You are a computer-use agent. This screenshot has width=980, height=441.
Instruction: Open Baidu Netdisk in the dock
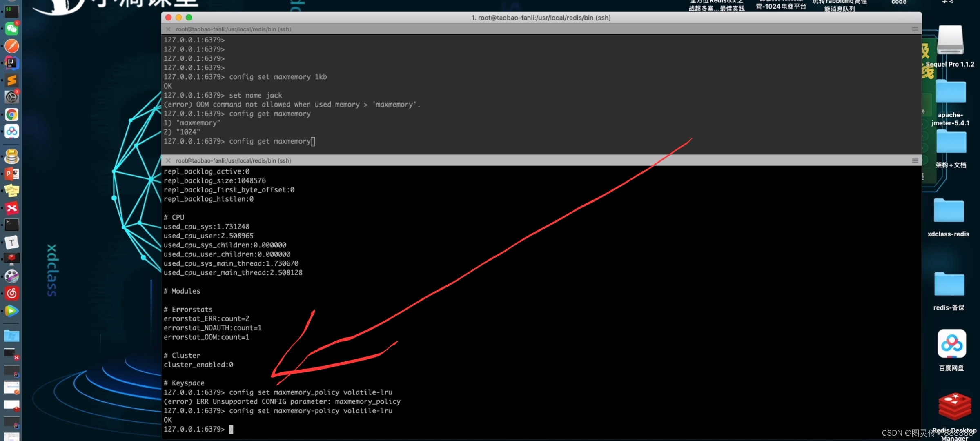(x=11, y=131)
